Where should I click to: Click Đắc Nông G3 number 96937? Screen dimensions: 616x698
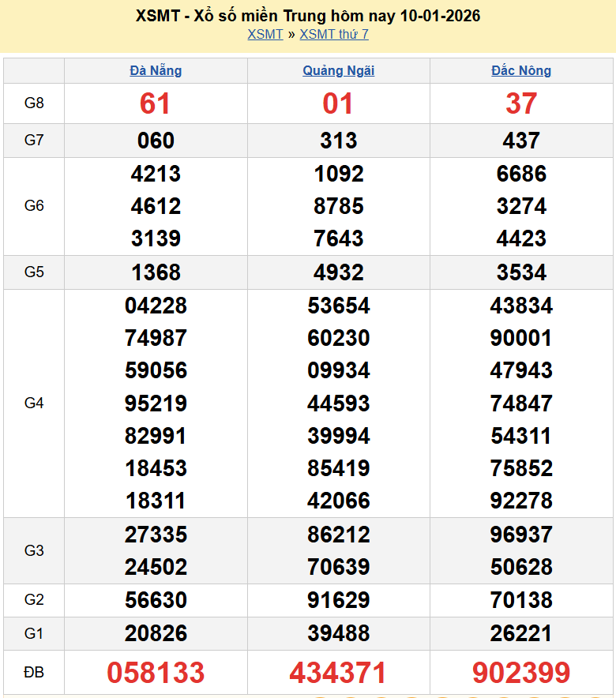click(x=521, y=535)
